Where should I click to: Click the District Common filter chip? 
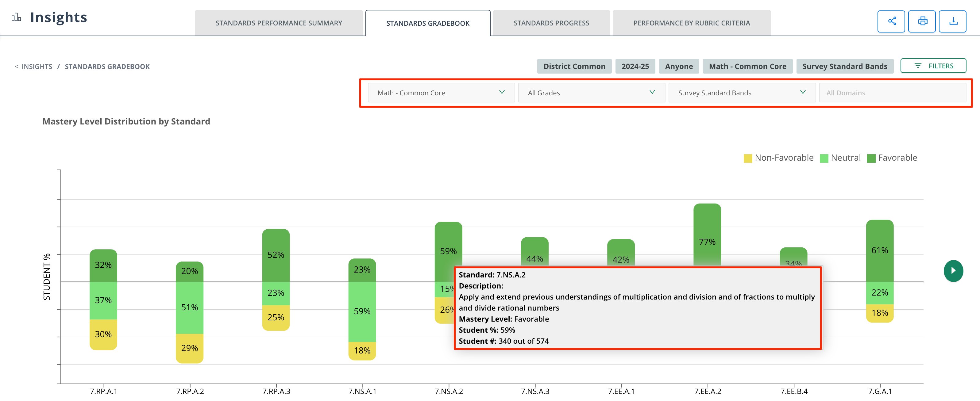574,66
